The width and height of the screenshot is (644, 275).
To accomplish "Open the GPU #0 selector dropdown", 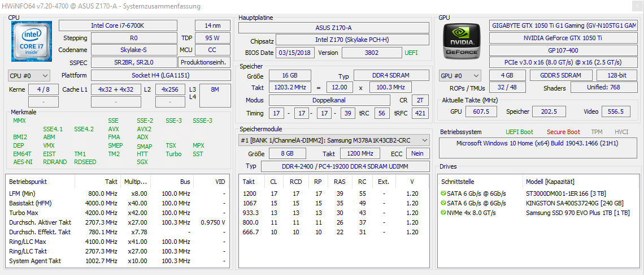I will click(460, 76).
